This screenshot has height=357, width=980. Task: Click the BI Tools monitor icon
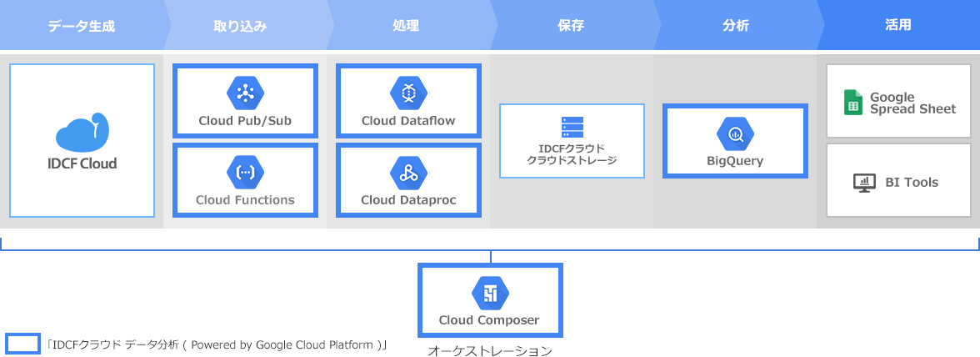tap(864, 183)
